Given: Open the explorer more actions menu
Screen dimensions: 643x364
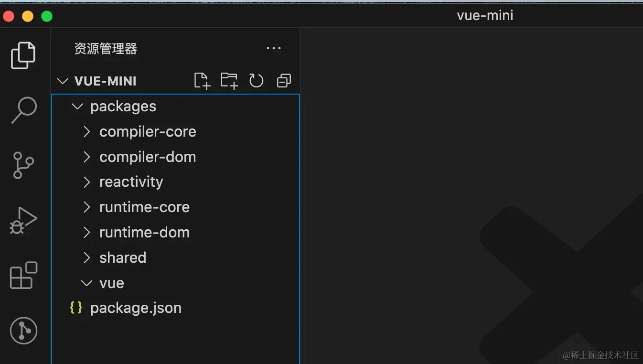Looking at the screenshot, I should click(274, 48).
